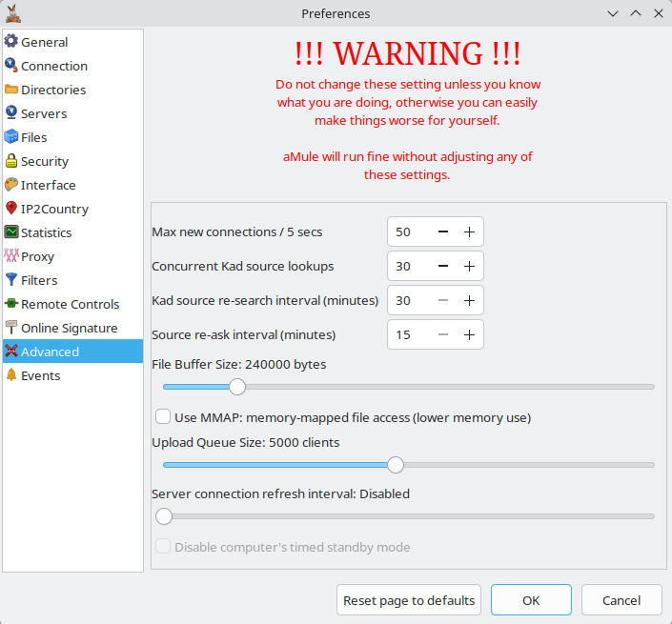Select Files in the sidebar
The width and height of the screenshot is (672, 624).
coord(72,137)
